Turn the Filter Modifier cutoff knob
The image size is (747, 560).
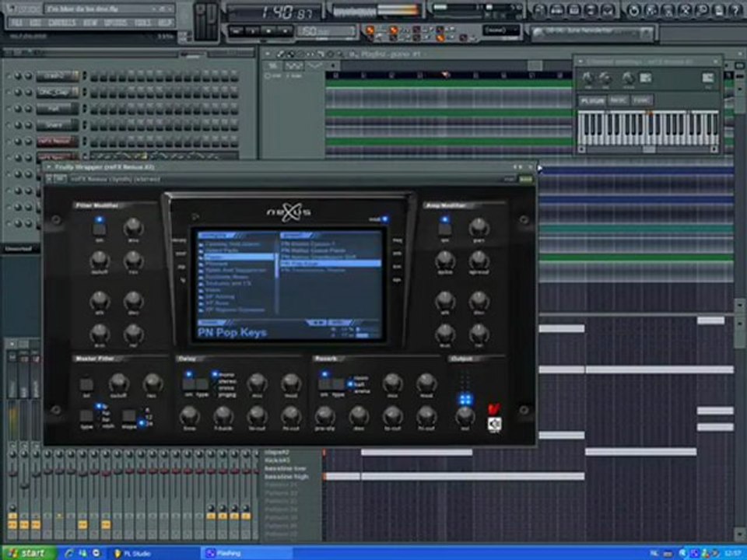(99, 261)
